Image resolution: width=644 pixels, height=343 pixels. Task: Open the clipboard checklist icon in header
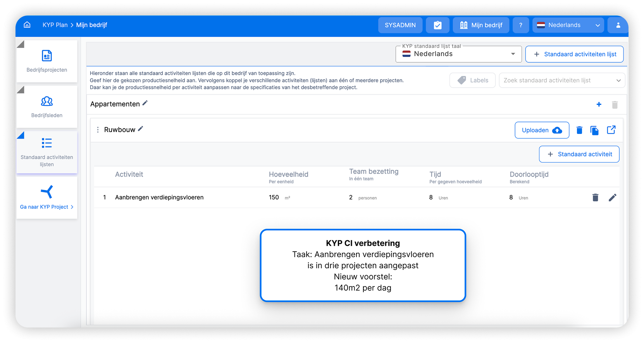[x=437, y=25]
